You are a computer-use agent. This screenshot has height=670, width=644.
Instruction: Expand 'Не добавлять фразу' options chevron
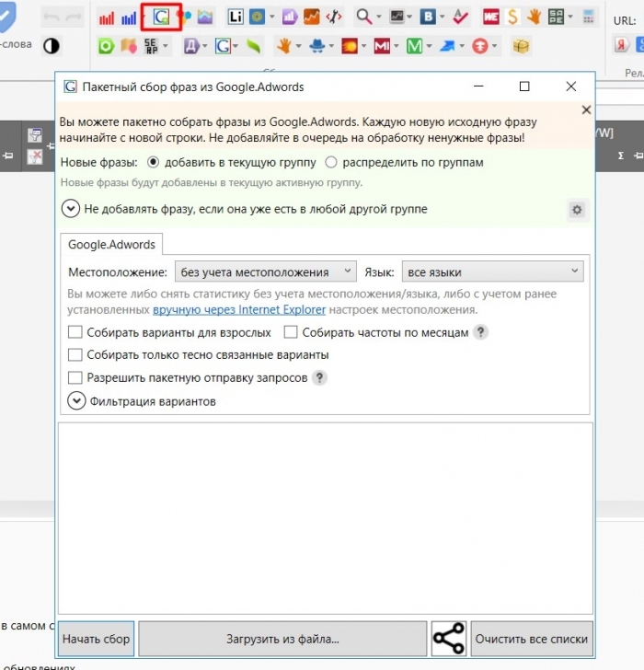[x=71, y=209]
